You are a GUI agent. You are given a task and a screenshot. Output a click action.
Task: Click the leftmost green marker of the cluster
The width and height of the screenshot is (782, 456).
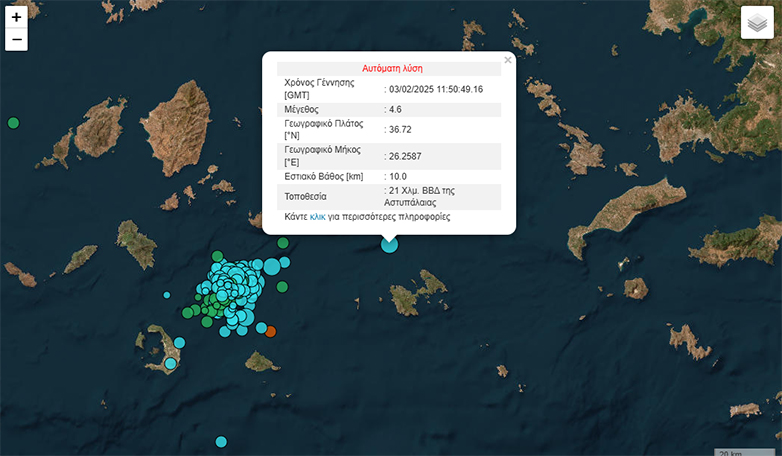pyautogui.click(x=187, y=313)
